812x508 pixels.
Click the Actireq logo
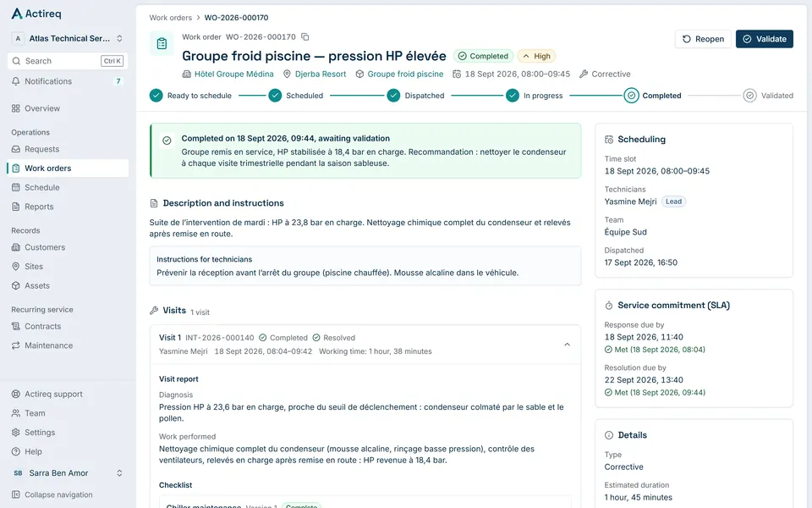pyautogui.click(x=36, y=14)
